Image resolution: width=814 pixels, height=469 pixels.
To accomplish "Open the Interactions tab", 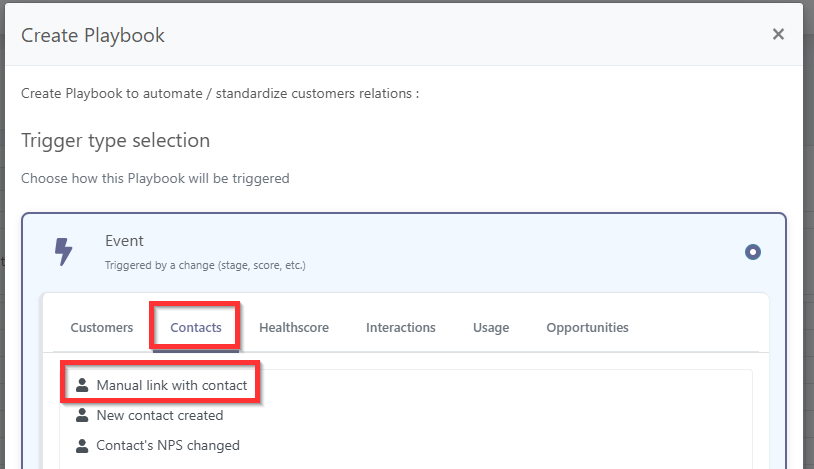I will [x=400, y=328].
